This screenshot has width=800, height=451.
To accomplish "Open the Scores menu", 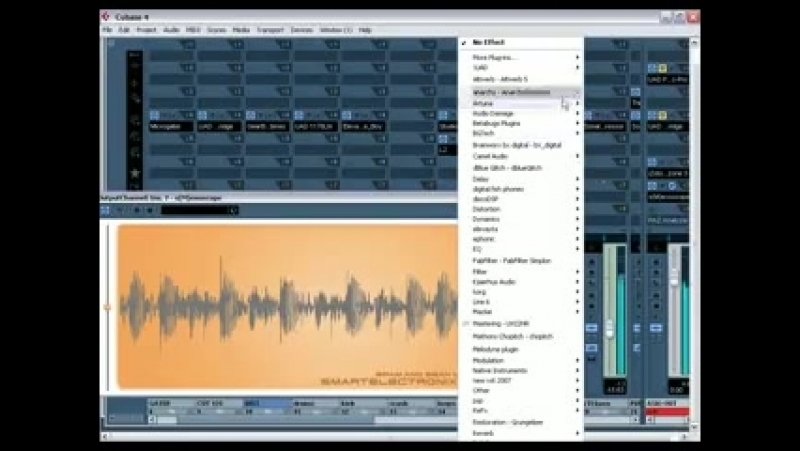I will [216, 30].
